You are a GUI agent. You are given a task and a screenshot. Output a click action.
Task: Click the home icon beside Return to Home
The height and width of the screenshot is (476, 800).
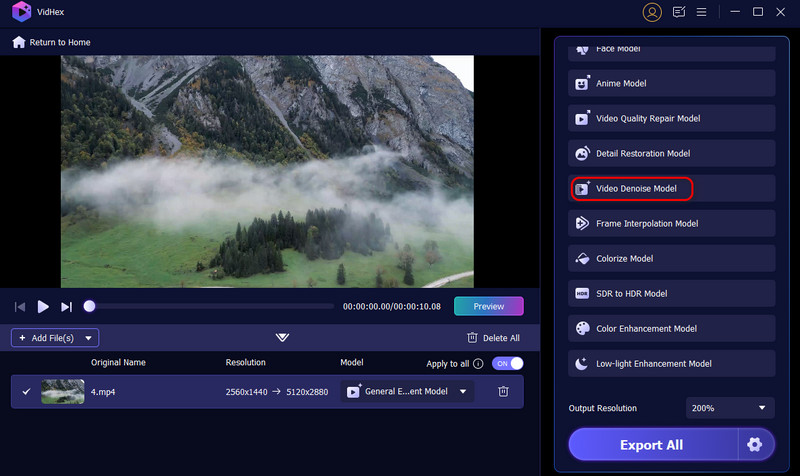(x=19, y=42)
